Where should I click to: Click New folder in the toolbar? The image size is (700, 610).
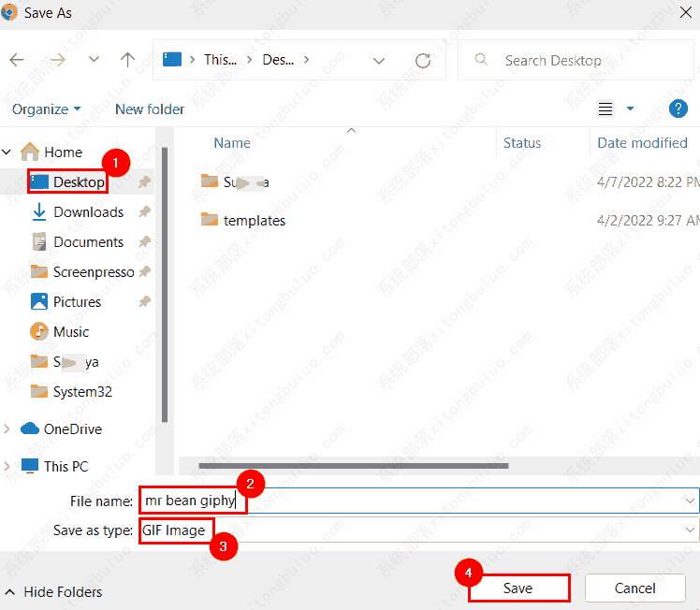[150, 109]
